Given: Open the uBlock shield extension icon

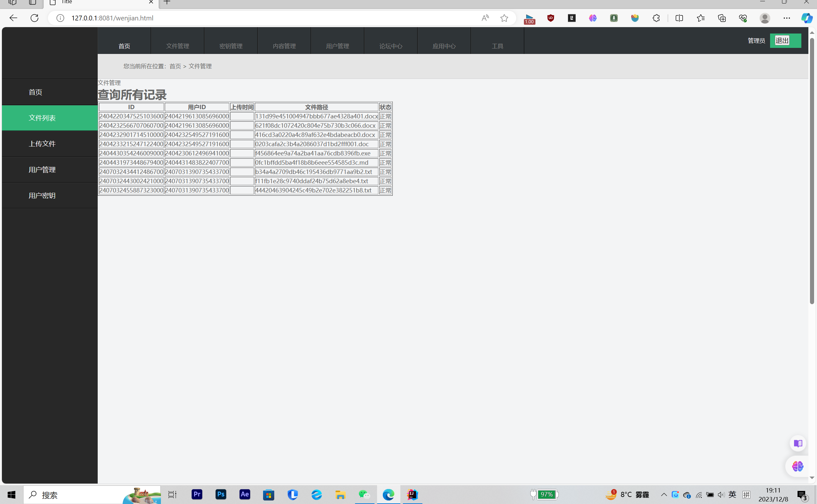Looking at the screenshot, I should [x=551, y=18].
